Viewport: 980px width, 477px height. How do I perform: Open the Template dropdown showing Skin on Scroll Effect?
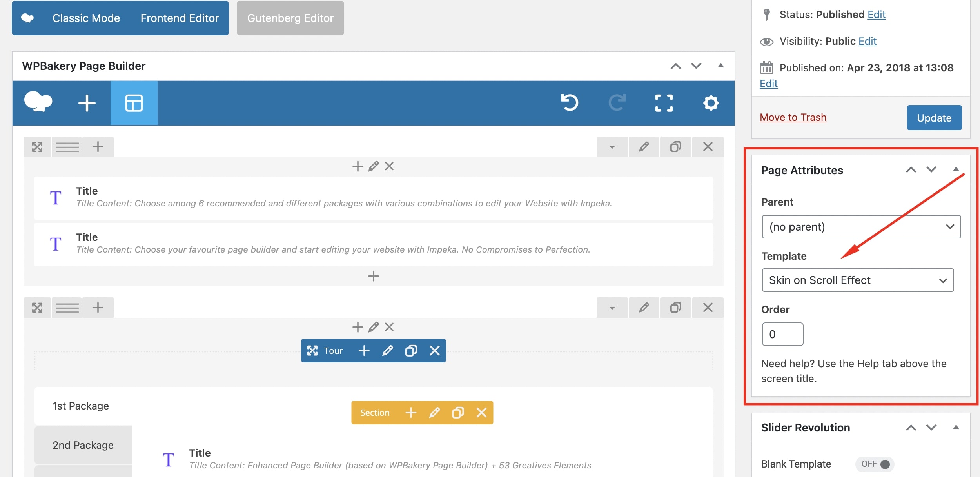tap(857, 280)
